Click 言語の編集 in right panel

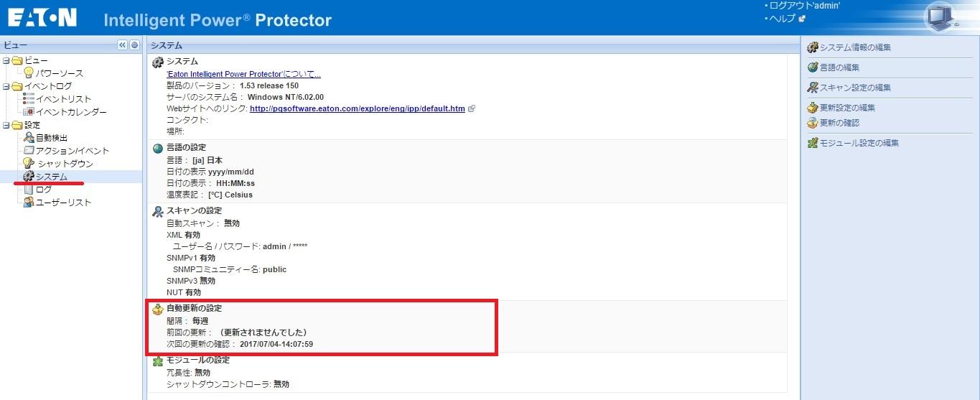[x=840, y=68]
